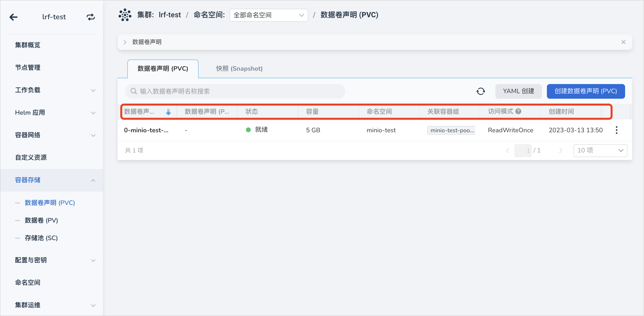Open the 10 项 page size dropdown
Viewport: 644px width, 316px height.
click(x=600, y=151)
